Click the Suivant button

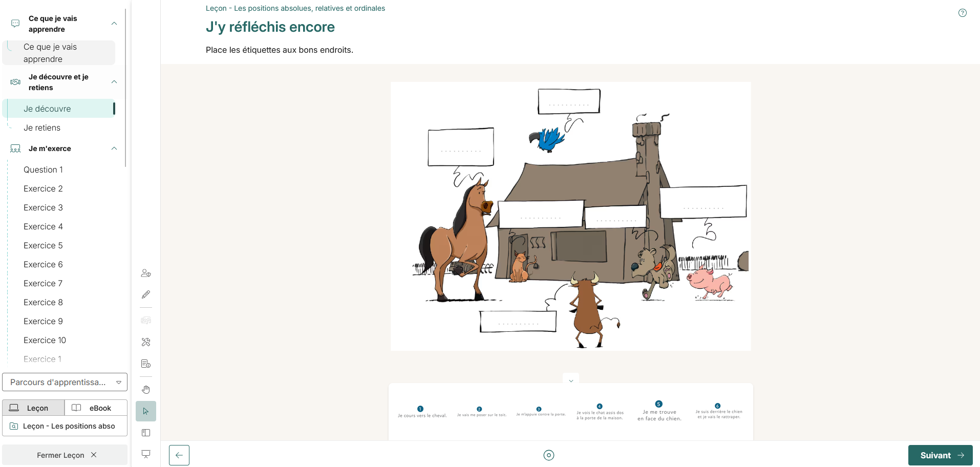point(941,455)
